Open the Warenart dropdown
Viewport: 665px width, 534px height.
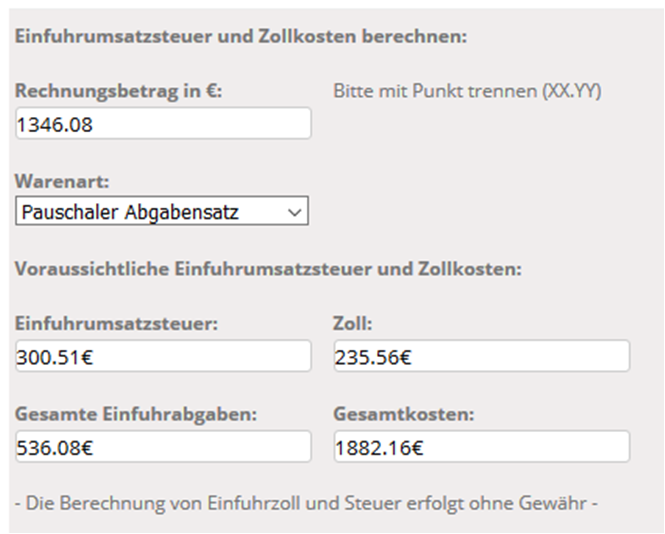(x=162, y=212)
